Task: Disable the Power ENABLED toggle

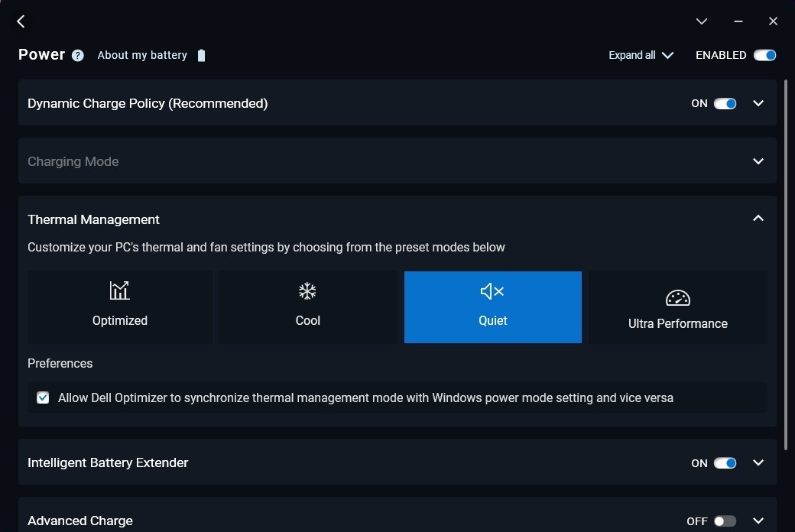Action: click(x=764, y=55)
